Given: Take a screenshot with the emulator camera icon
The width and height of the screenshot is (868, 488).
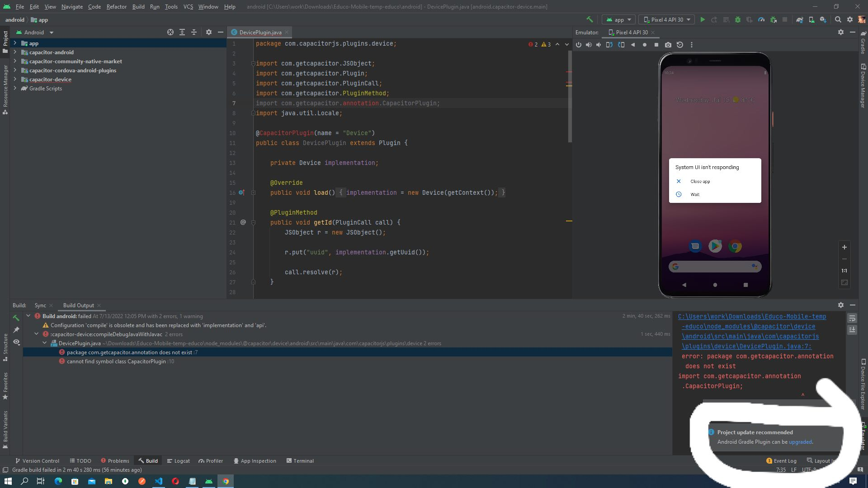Looking at the screenshot, I should coord(669,45).
